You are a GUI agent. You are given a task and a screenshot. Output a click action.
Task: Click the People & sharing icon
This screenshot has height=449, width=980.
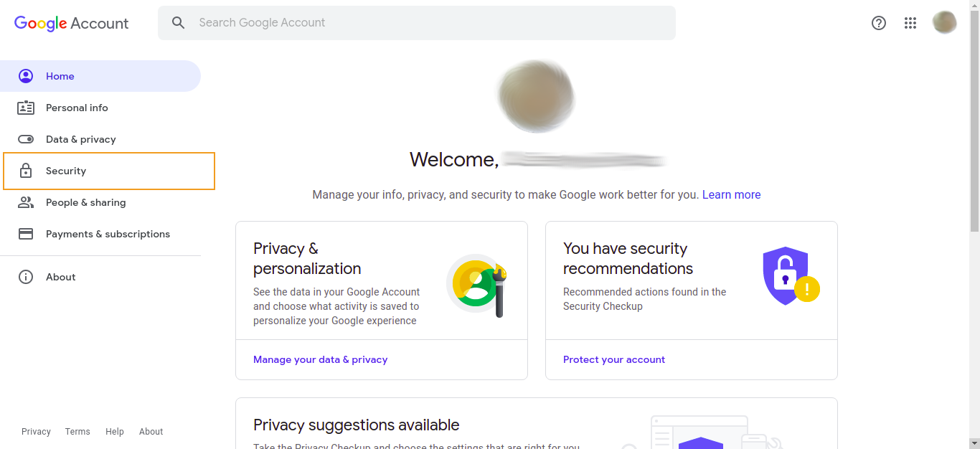pos(26,202)
